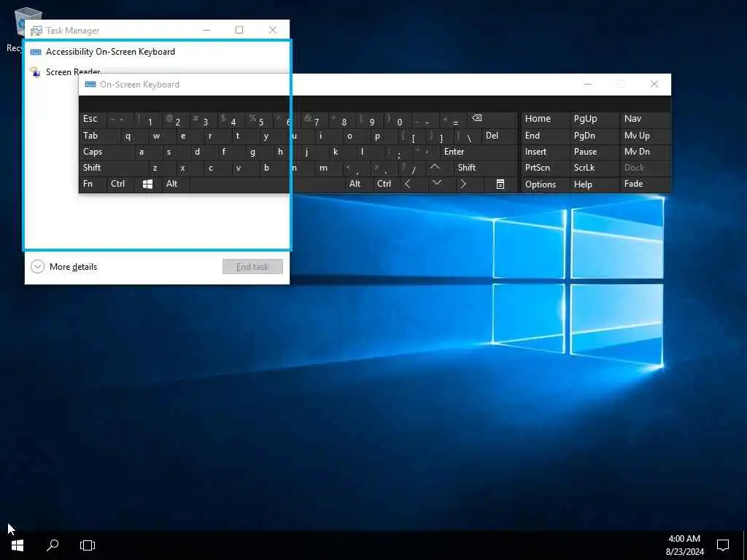Image resolution: width=747 pixels, height=560 pixels.
Task: Open keyboard Options
Action: (545, 184)
